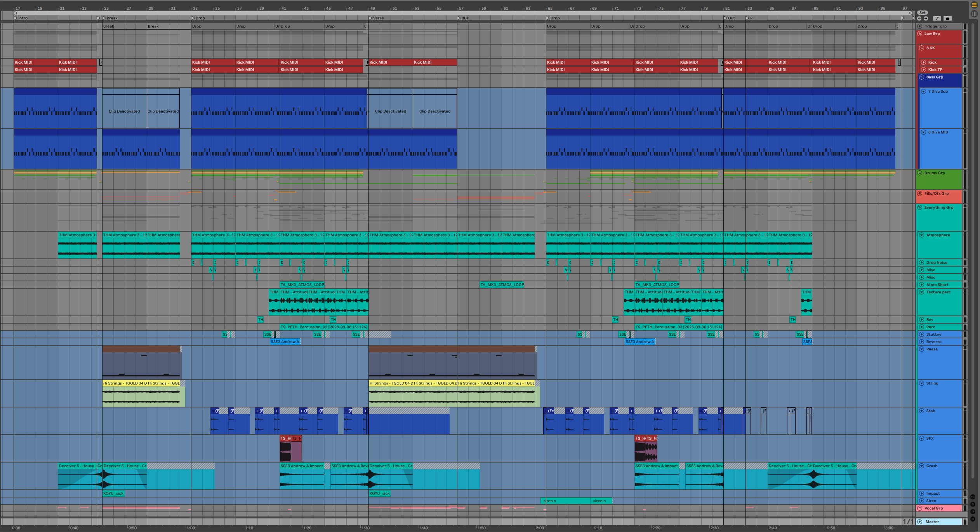Select the Vocal Grp track title

pyautogui.click(x=933, y=508)
